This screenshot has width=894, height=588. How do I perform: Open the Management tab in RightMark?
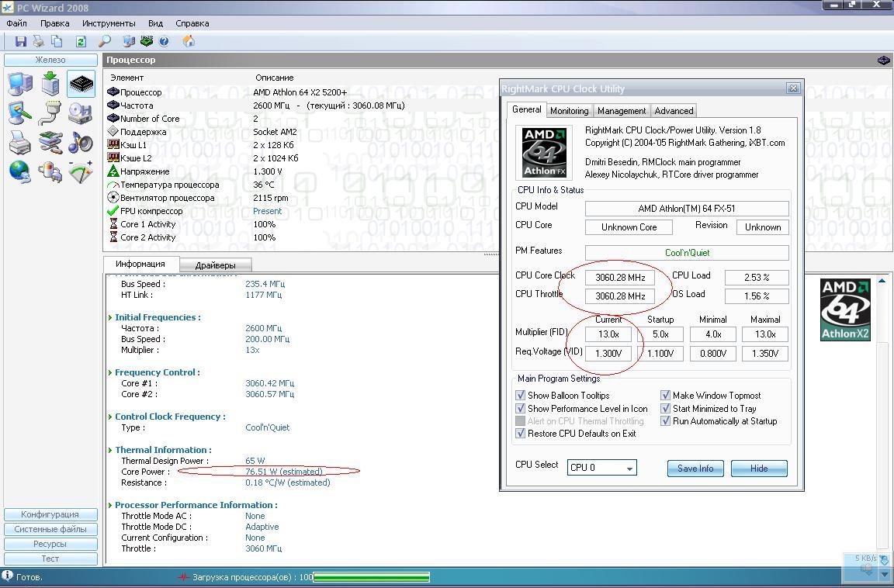click(x=622, y=110)
